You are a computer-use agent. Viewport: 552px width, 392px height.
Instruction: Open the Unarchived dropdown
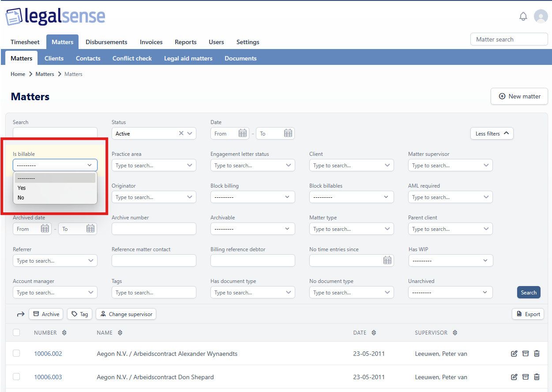click(451, 292)
